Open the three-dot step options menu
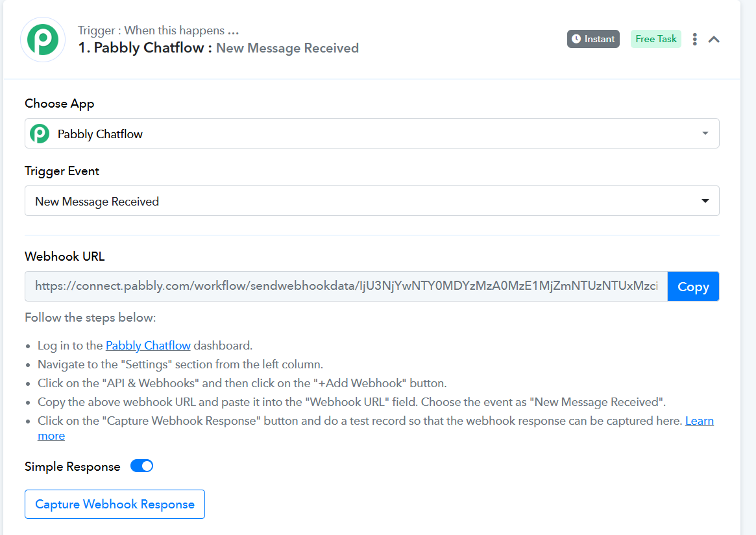756x535 pixels. click(694, 40)
